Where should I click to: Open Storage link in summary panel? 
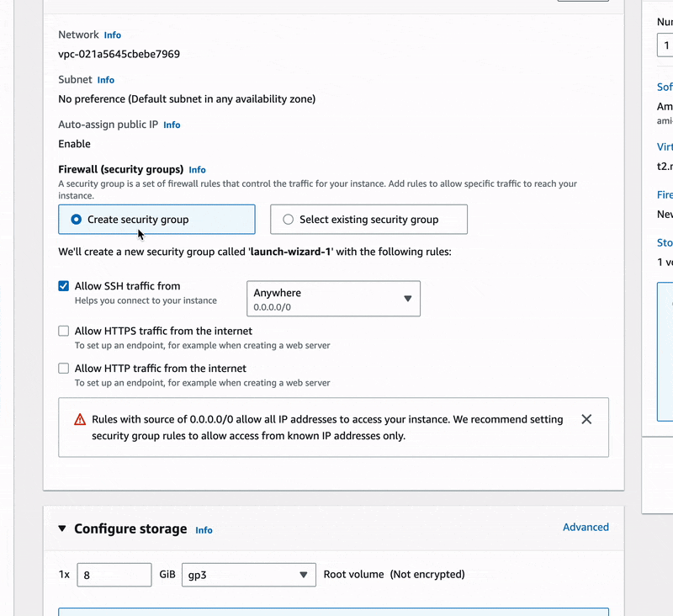pos(664,242)
